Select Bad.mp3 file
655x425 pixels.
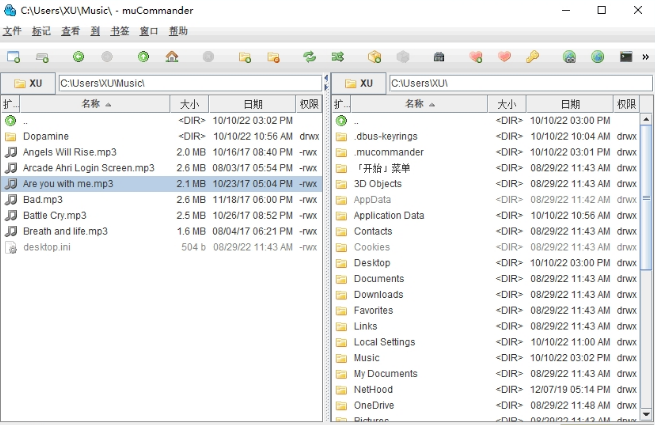162,200
